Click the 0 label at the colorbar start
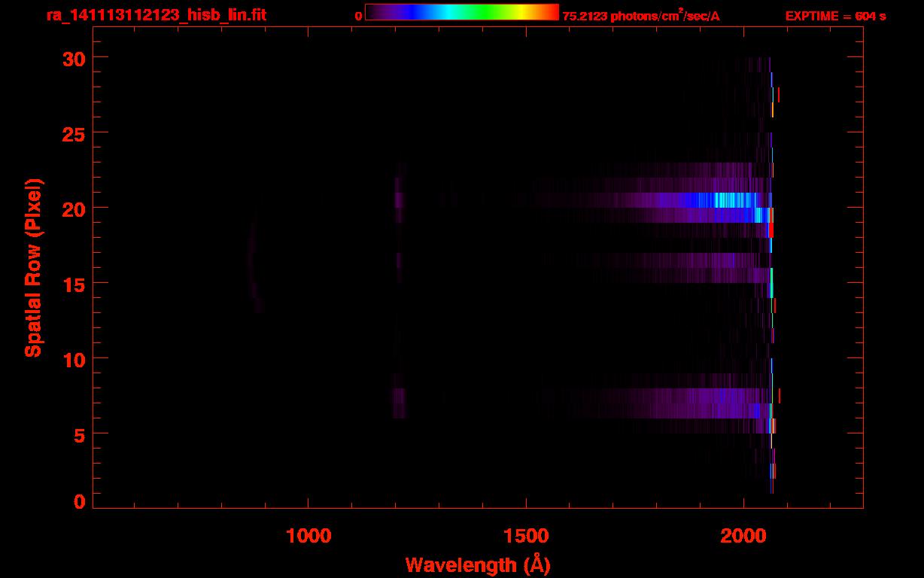Viewport: 924px width, 578px height. point(359,17)
